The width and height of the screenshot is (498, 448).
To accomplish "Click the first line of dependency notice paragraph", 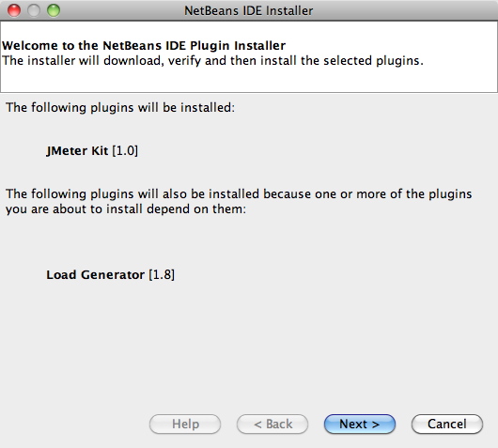I will pos(239,194).
